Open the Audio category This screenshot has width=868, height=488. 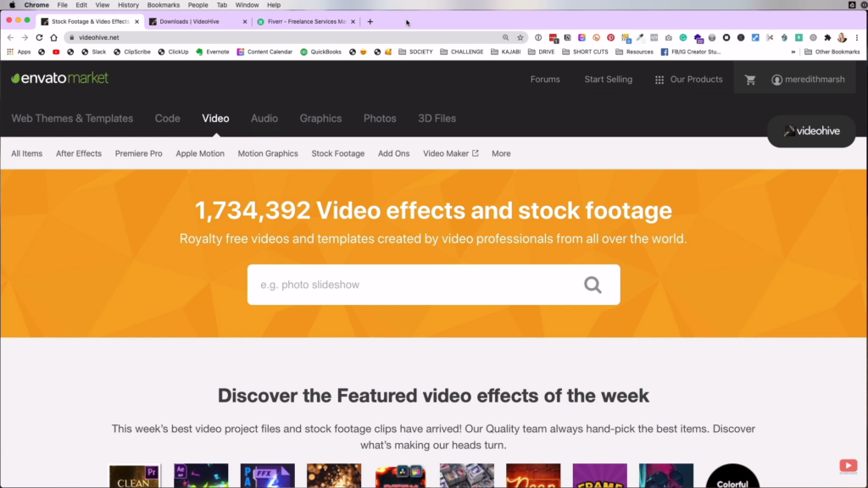click(264, 119)
